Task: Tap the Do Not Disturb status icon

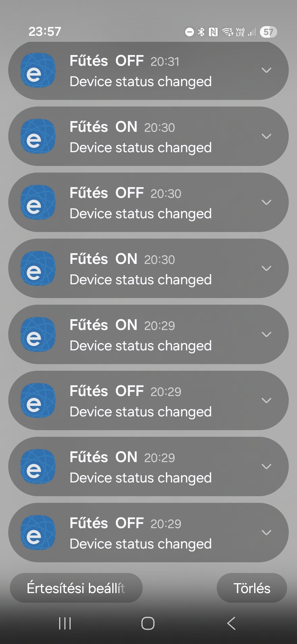Action: 189,32
